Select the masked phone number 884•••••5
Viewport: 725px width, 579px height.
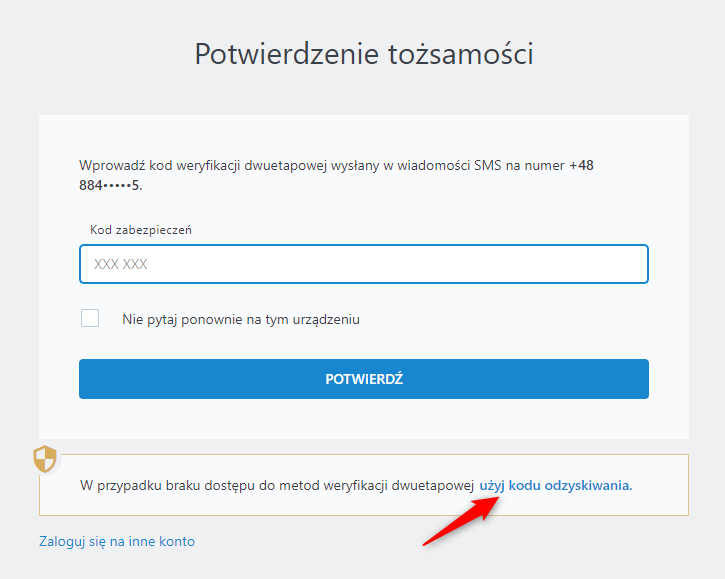point(110,185)
